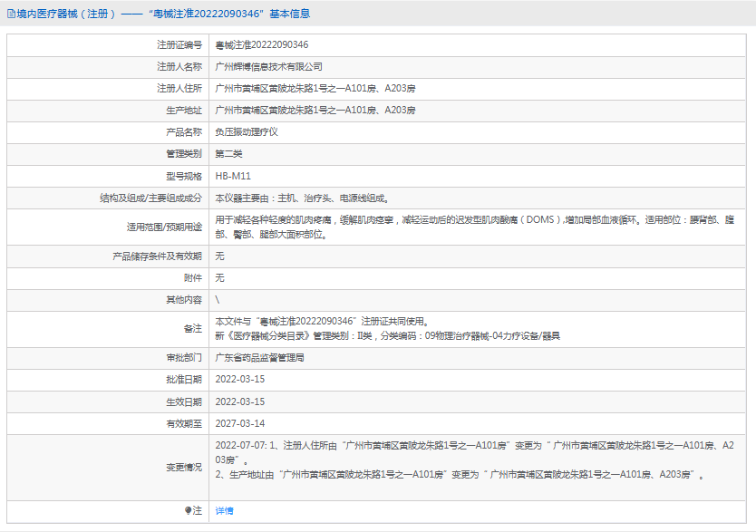The image size is (756, 532).
Task: Select the 批准日期 value 2022-03-15
Action: [x=240, y=379]
